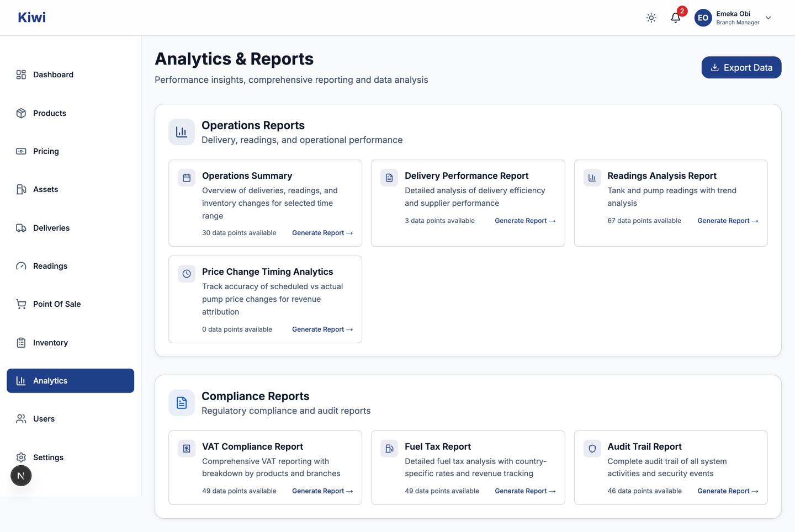Click the Delivery Performance Report document icon
The width and height of the screenshot is (795, 532).
pos(389,178)
